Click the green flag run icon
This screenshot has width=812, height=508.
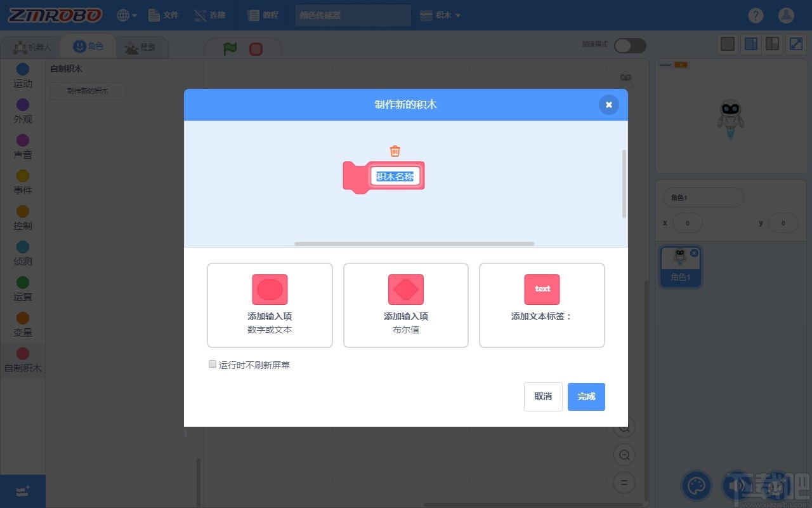[x=230, y=48]
